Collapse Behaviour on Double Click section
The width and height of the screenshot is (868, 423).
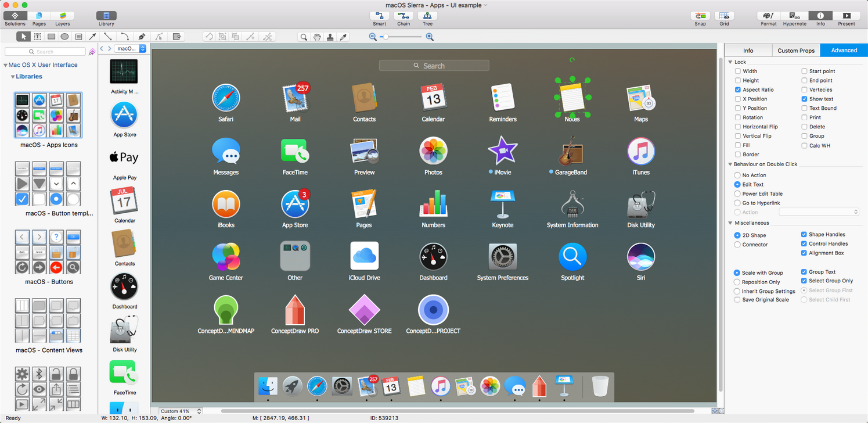coord(730,164)
